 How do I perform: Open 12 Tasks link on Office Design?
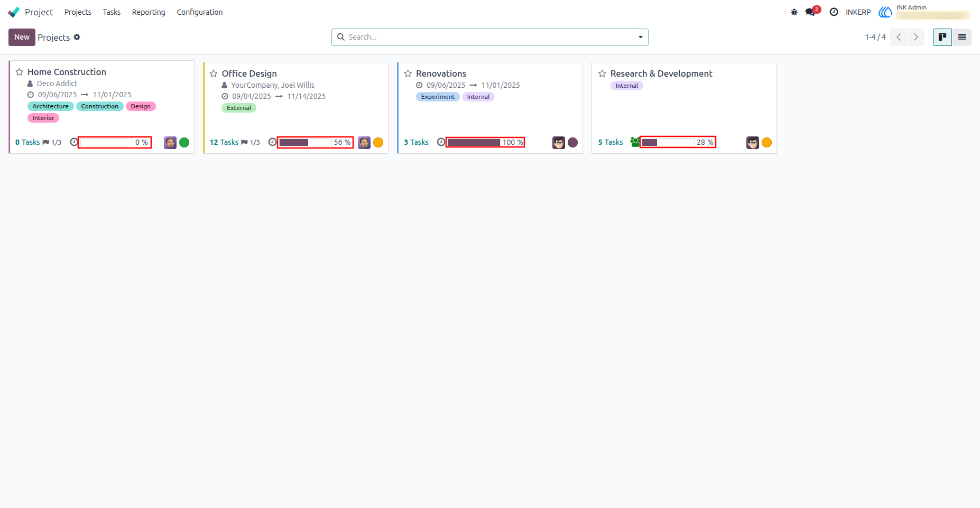[224, 142]
